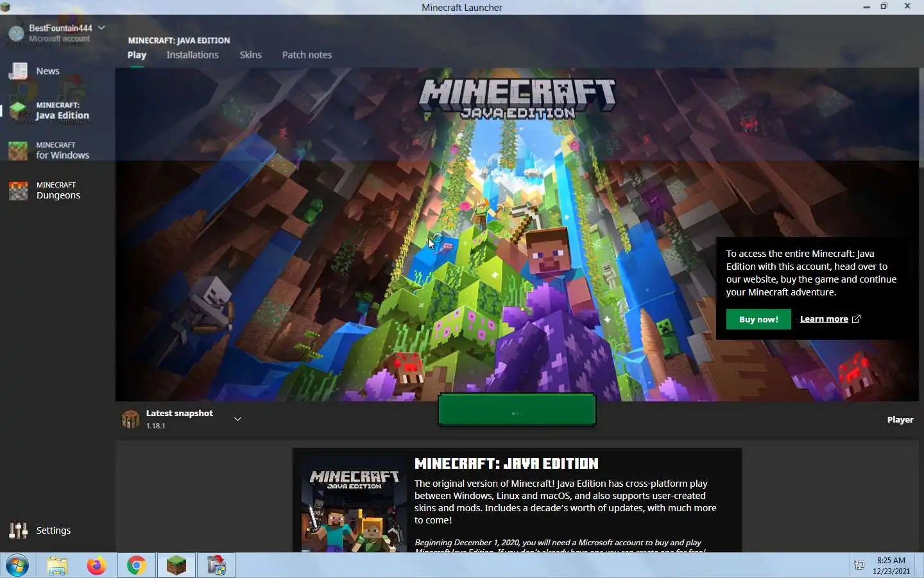Click the Latest snapshot crafting table icon
Image resolution: width=924 pixels, height=578 pixels.
131,419
